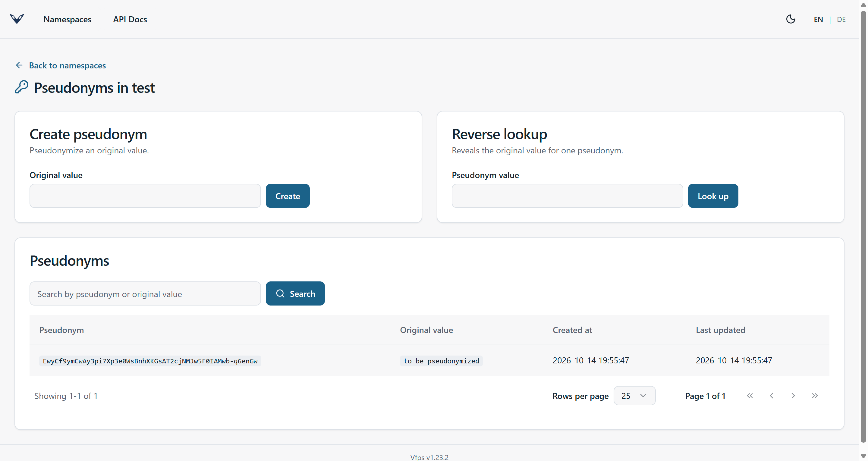Go to next page chevron
Viewport: 868px width, 461px height.
[793, 396]
